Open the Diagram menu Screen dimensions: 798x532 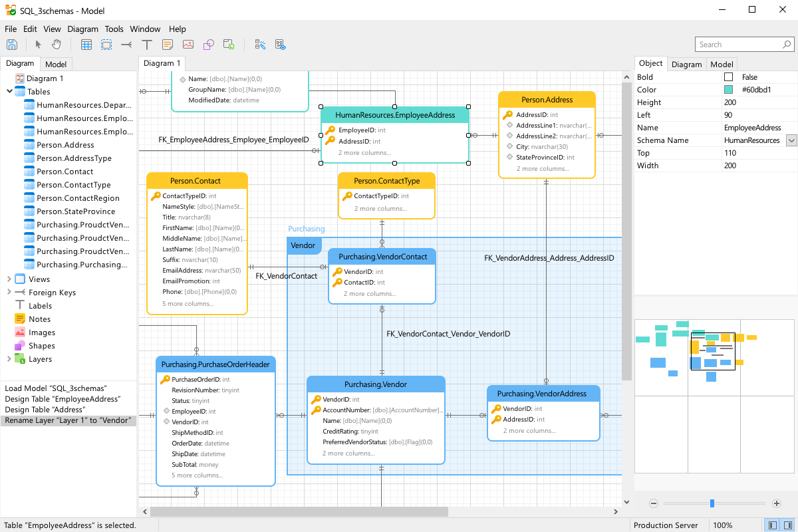click(x=82, y=29)
